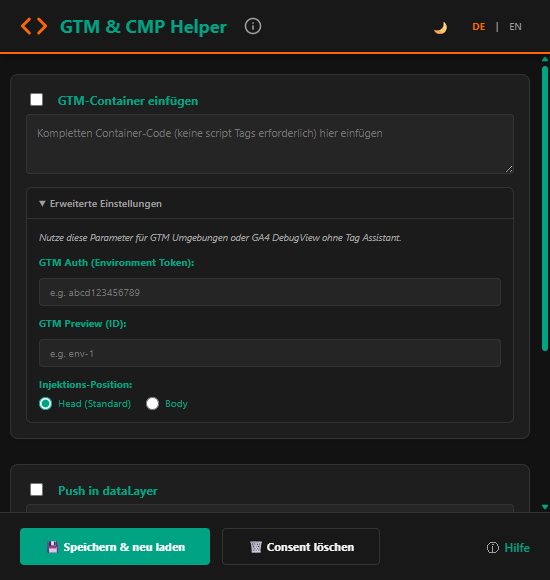The height and width of the screenshot is (580, 550).
Task: Click the scrollbar up arrow
Action: [545, 59]
